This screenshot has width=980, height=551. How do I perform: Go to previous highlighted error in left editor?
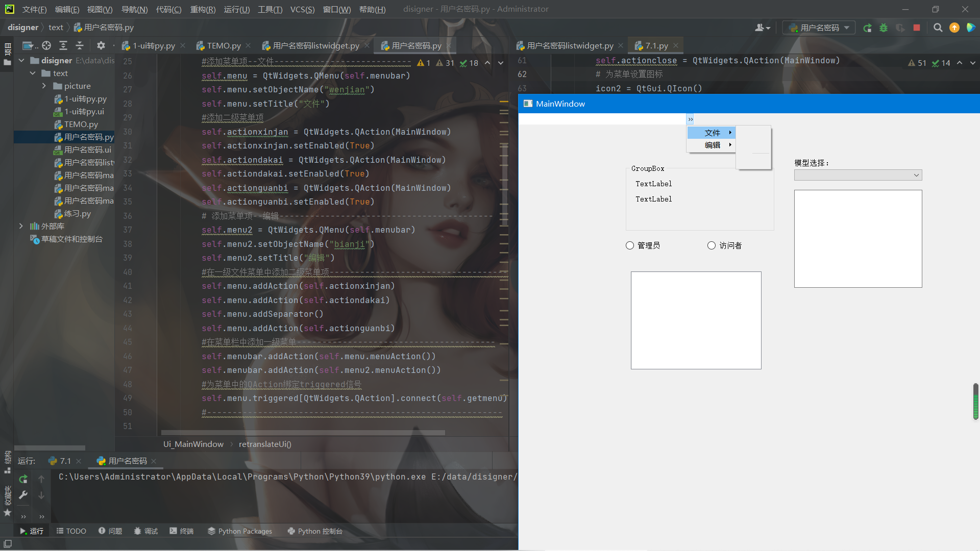[x=487, y=63]
